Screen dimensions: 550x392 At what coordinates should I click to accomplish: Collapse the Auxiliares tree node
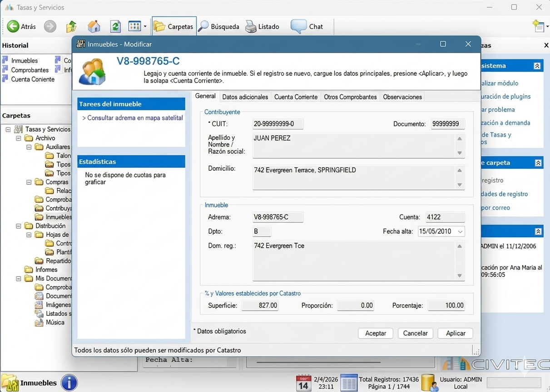pos(29,147)
